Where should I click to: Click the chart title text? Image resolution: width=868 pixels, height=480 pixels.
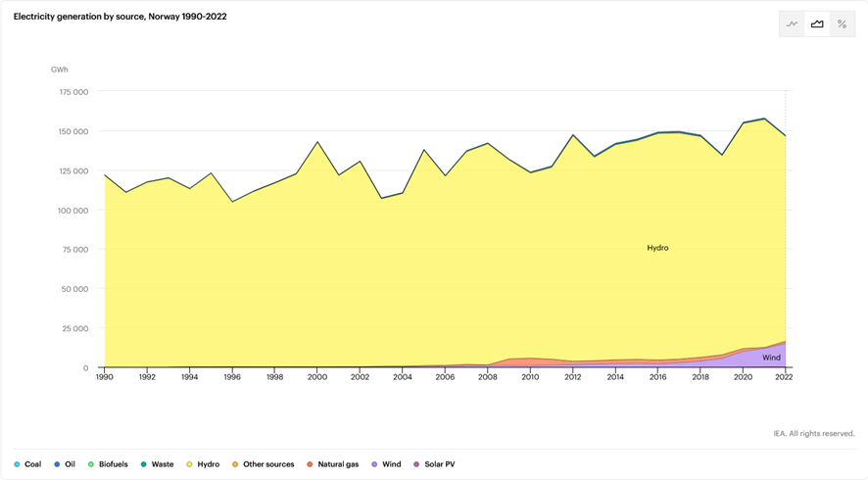pos(121,17)
